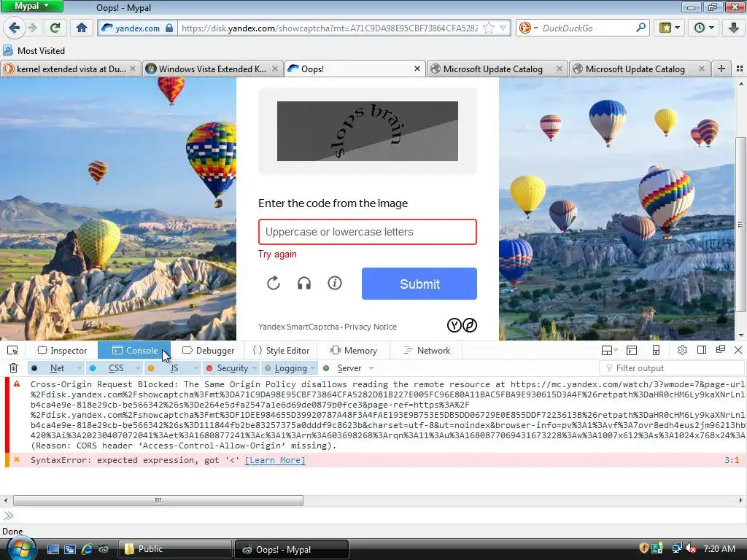Follow the Learn More error link
Viewport: 747px width, 560px height.
275,460
